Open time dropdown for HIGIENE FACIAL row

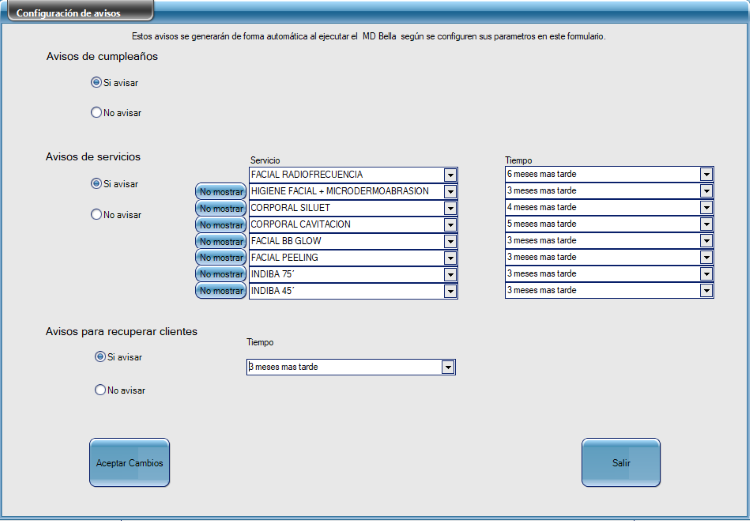706,191
